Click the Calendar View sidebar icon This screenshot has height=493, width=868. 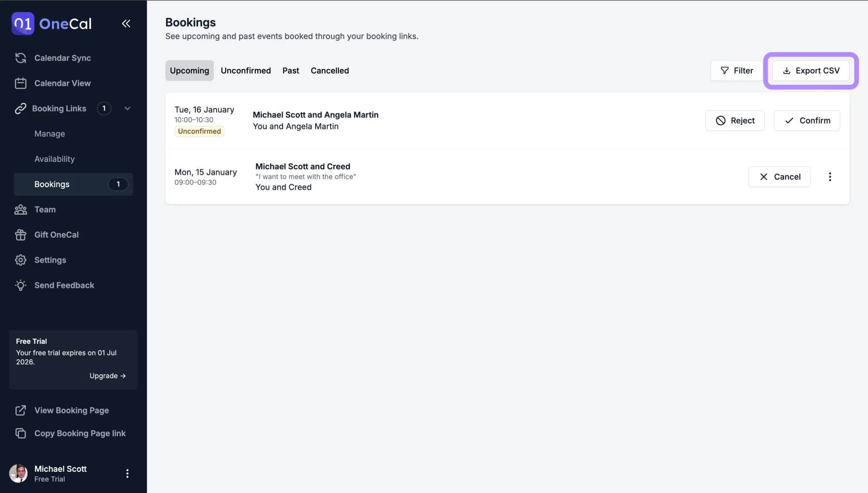(20, 83)
